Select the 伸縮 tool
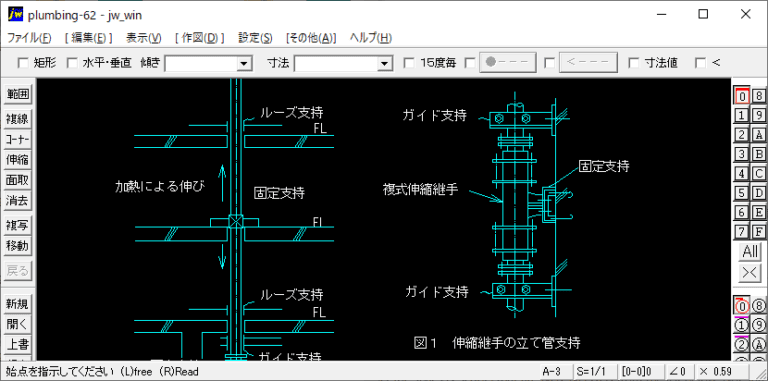The image size is (768, 381). (17, 160)
